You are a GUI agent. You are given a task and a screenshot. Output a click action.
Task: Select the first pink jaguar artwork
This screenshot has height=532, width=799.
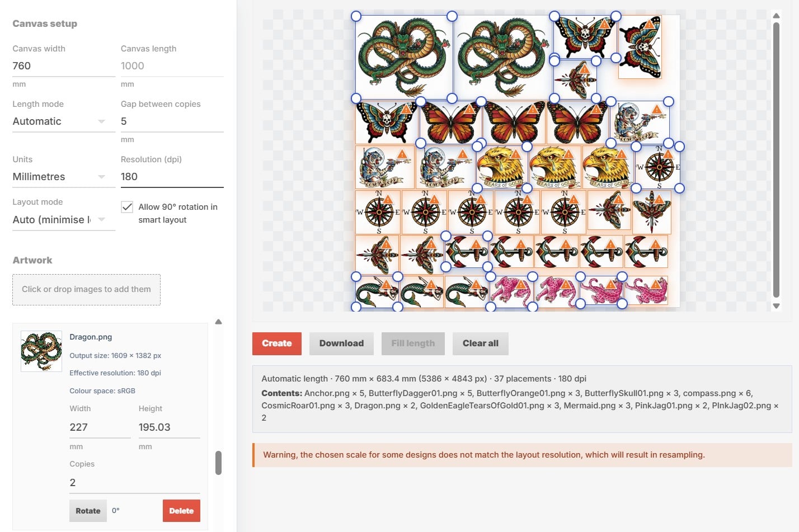[x=511, y=291]
